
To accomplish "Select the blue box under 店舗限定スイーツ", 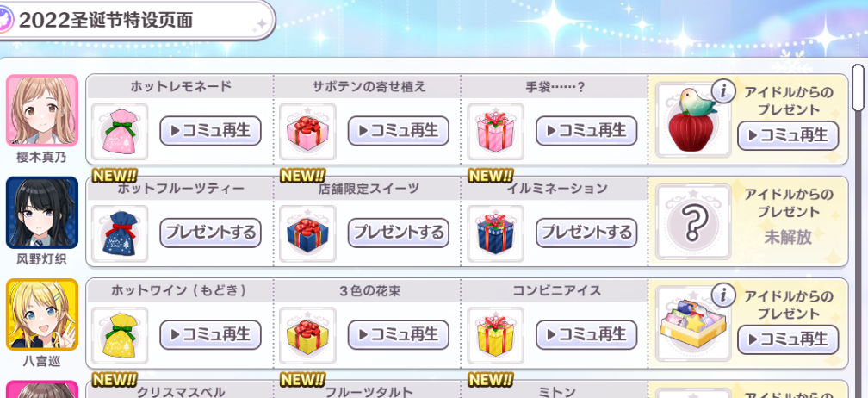I will [x=307, y=233].
